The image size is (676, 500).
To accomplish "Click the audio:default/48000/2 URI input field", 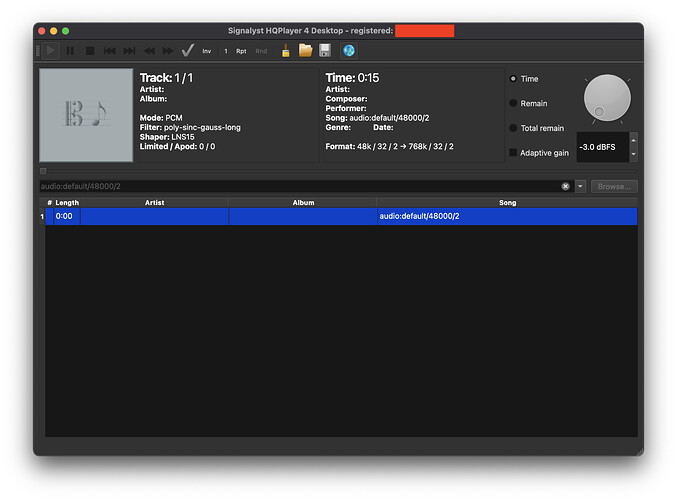I will (299, 186).
